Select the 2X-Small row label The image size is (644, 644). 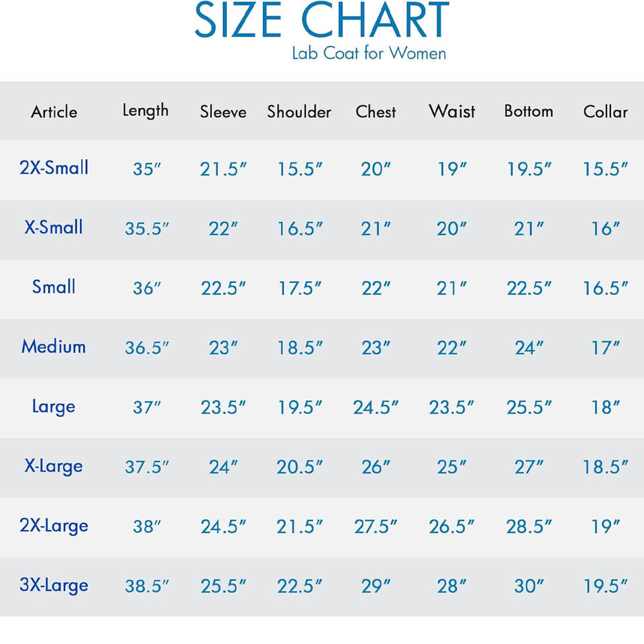(54, 167)
